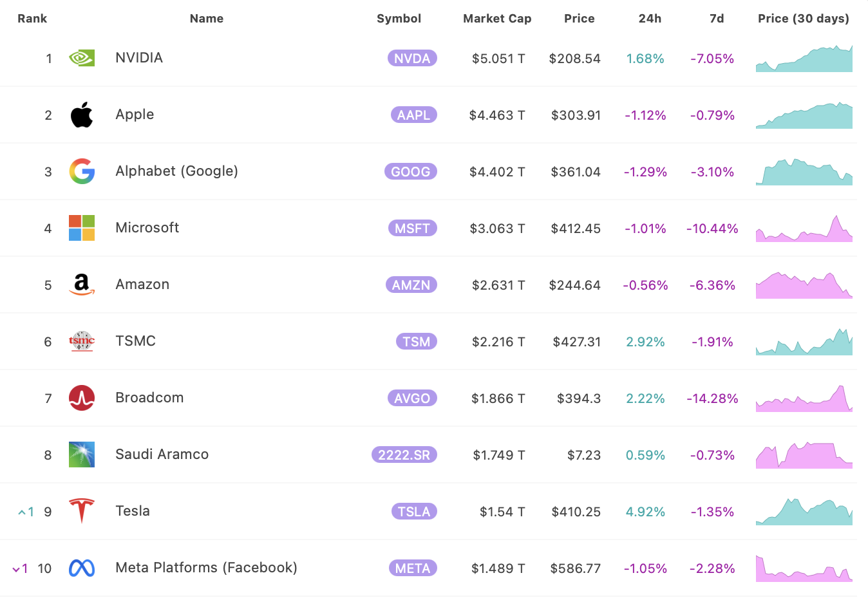Screen dimensions: 868x600
Task: Click Tesla's 24h change 4.92%
Action: (645, 512)
